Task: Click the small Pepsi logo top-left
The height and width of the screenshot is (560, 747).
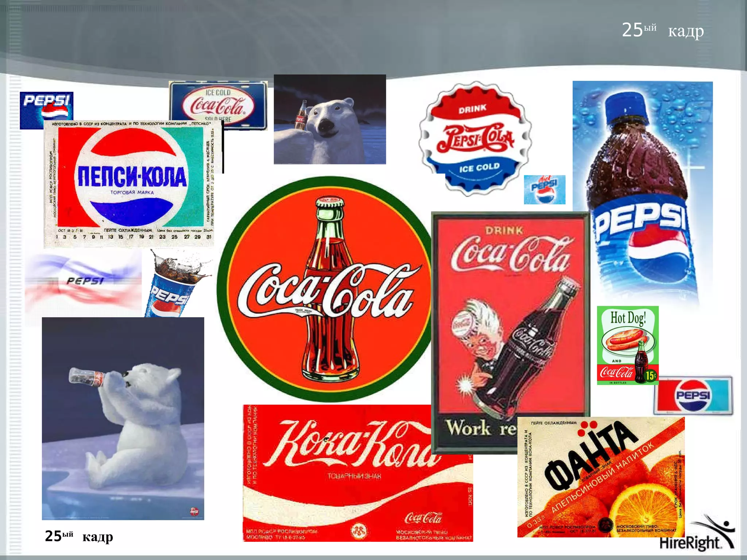Action: (46, 105)
